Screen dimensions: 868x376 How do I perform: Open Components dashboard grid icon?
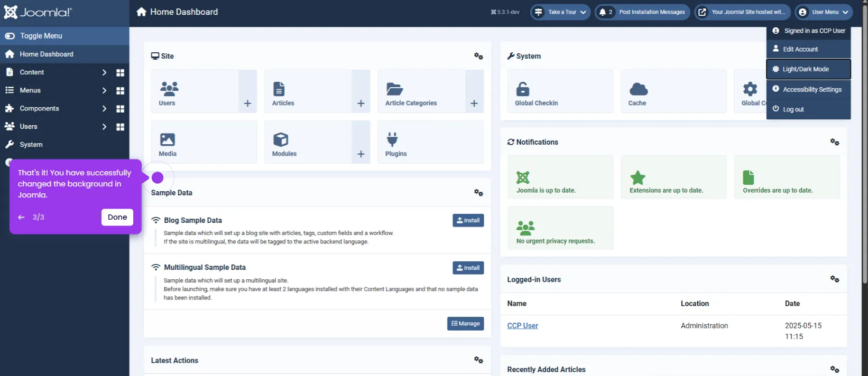120,109
